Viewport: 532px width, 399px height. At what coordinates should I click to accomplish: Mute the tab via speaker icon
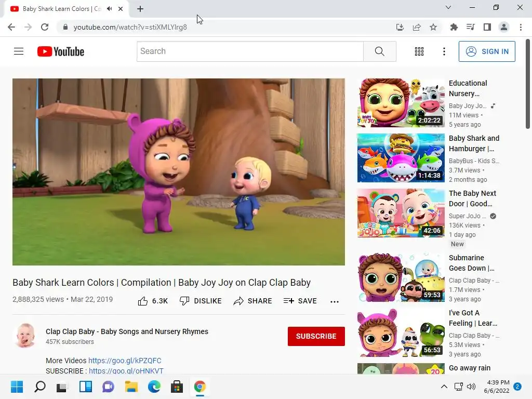(109, 9)
